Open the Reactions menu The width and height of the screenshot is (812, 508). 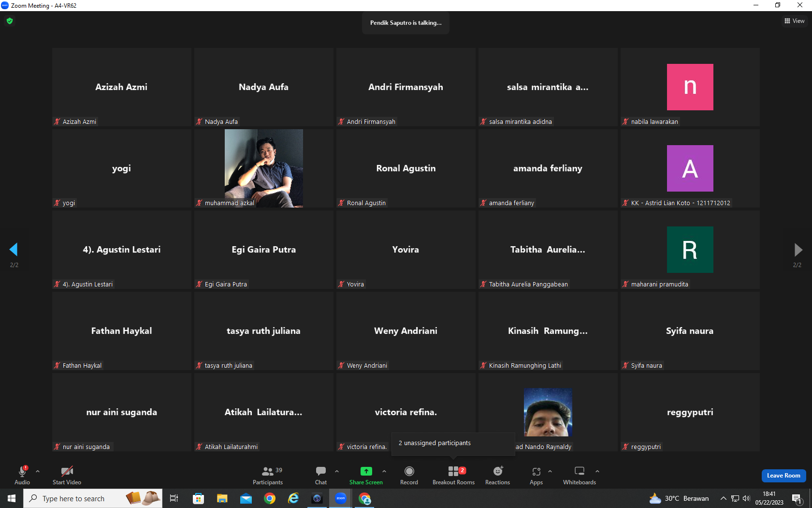tap(497, 475)
